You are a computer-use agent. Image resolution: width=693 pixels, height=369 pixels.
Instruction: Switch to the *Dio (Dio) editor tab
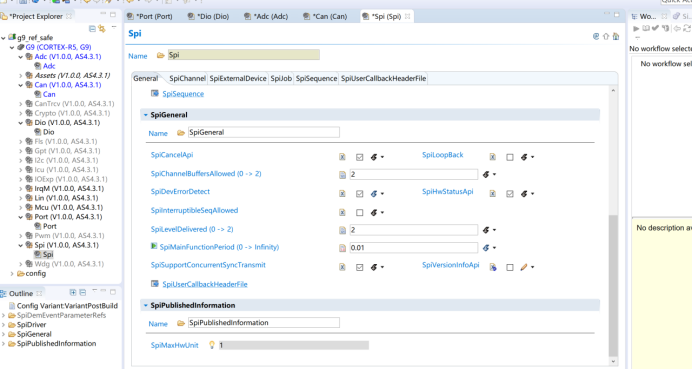pyautogui.click(x=208, y=16)
